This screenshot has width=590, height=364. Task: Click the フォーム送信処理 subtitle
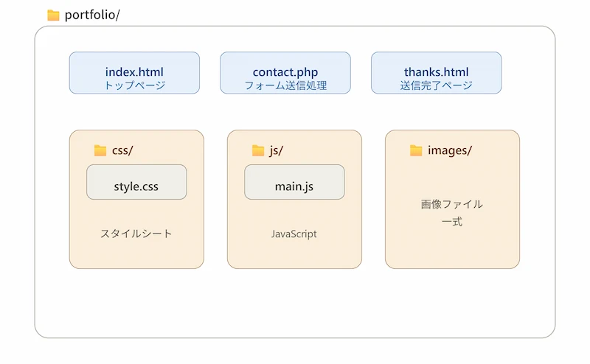pos(285,85)
